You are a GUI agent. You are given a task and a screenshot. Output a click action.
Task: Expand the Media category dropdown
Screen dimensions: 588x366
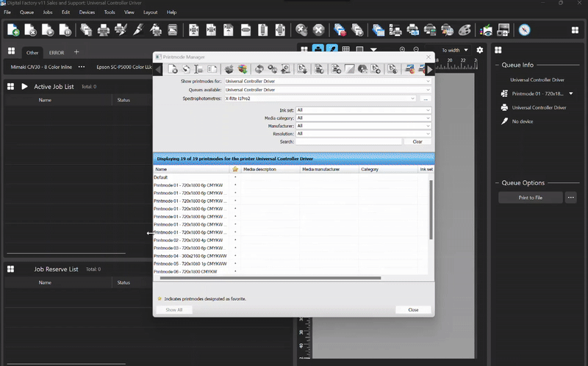click(x=363, y=118)
